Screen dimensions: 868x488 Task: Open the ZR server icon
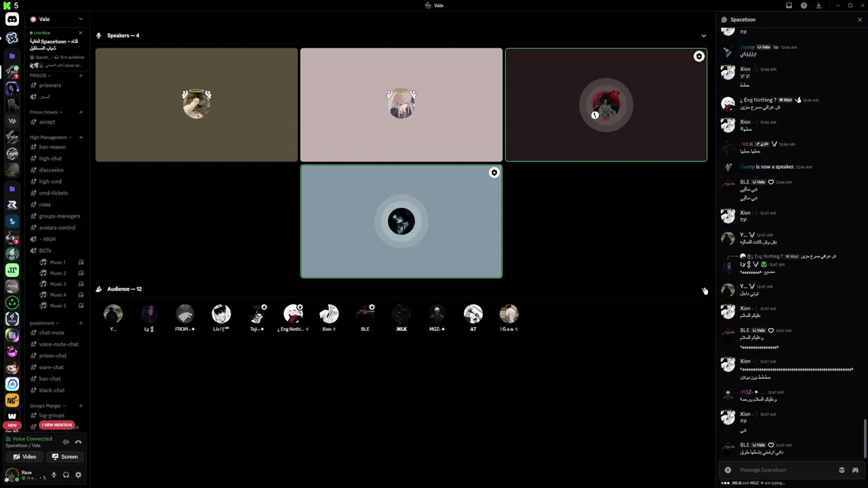[x=12, y=205]
